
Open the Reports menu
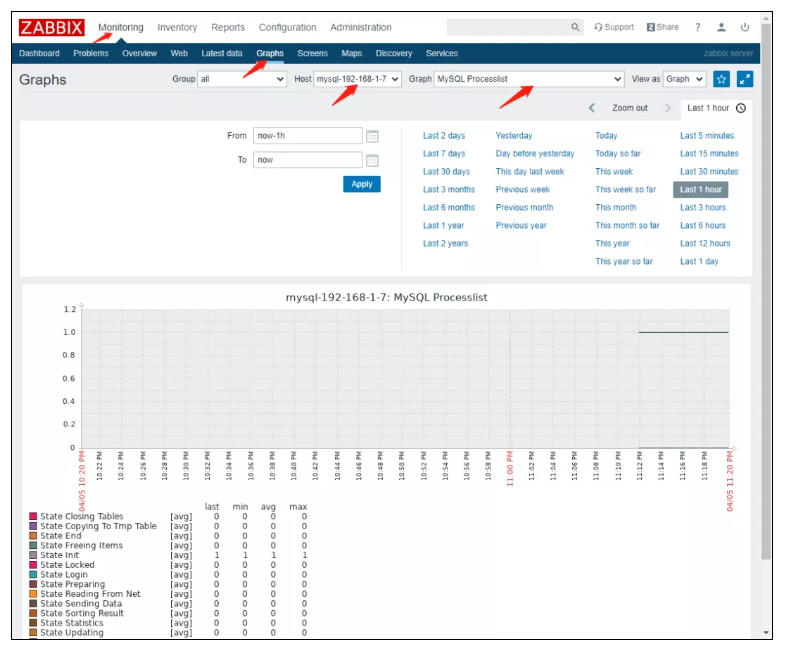point(228,27)
